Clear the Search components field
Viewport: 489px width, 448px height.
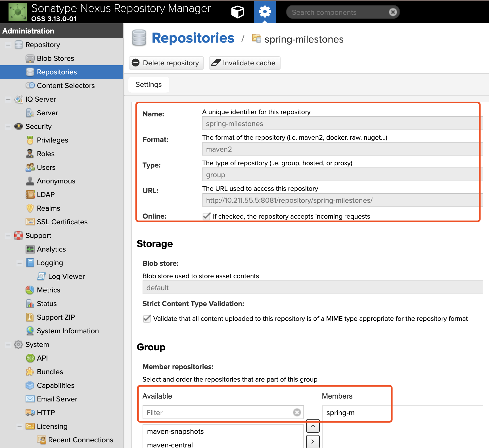click(x=393, y=12)
